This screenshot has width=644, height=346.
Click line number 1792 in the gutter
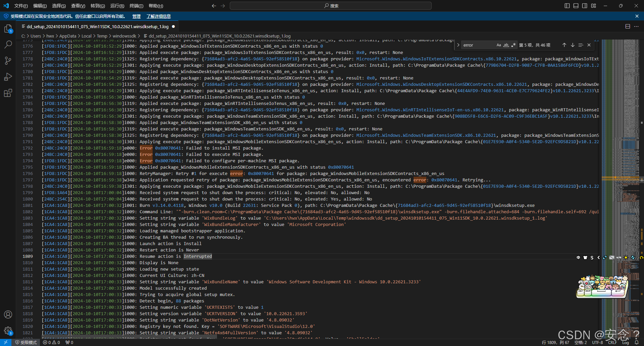[28, 148]
